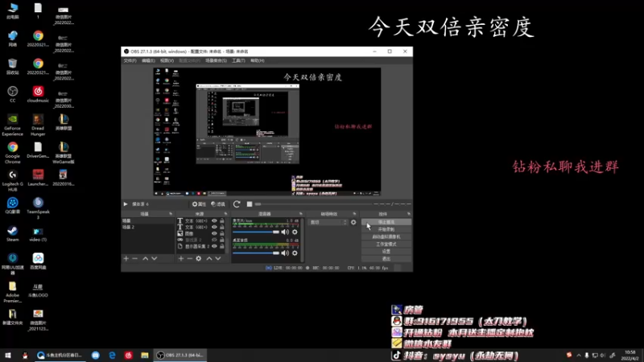644x362 pixels.
Task: Open 桌面音频 audio settings gear
Action: (295, 253)
